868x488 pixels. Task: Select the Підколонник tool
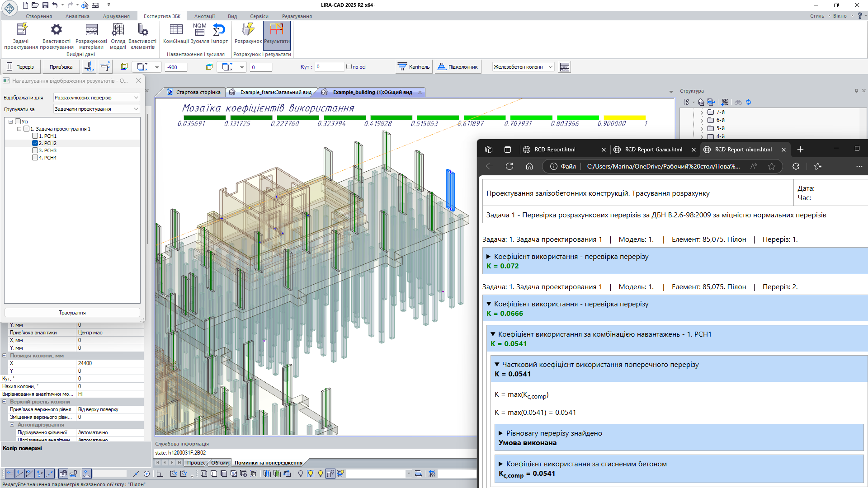[457, 67]
